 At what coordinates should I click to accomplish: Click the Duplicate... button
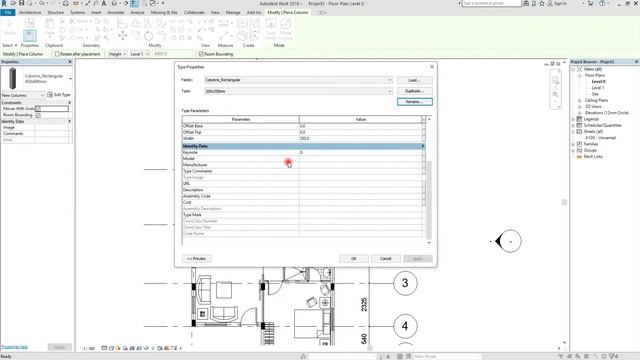[x=414, y=91]
